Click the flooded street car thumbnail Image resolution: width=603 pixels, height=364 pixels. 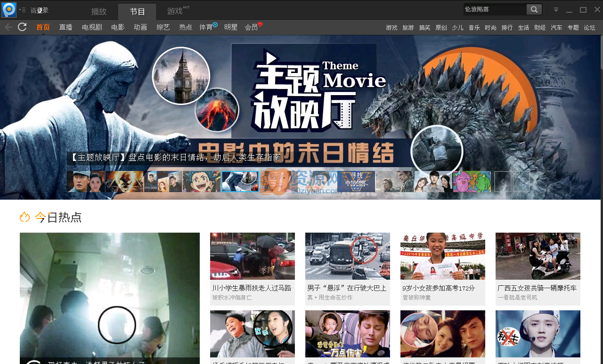pos(253,256)
